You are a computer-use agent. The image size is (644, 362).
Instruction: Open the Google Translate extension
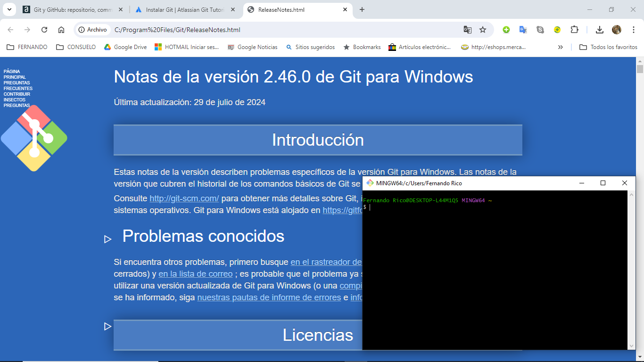click(x=523, y=30)
